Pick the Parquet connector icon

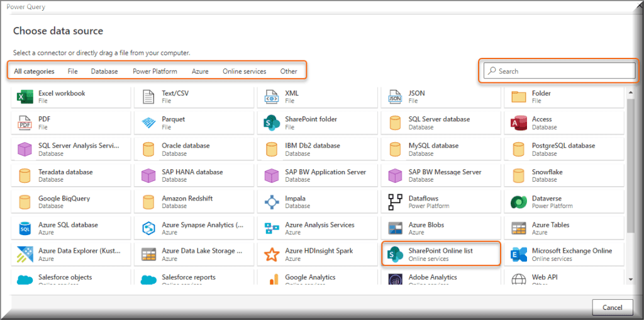148,123
